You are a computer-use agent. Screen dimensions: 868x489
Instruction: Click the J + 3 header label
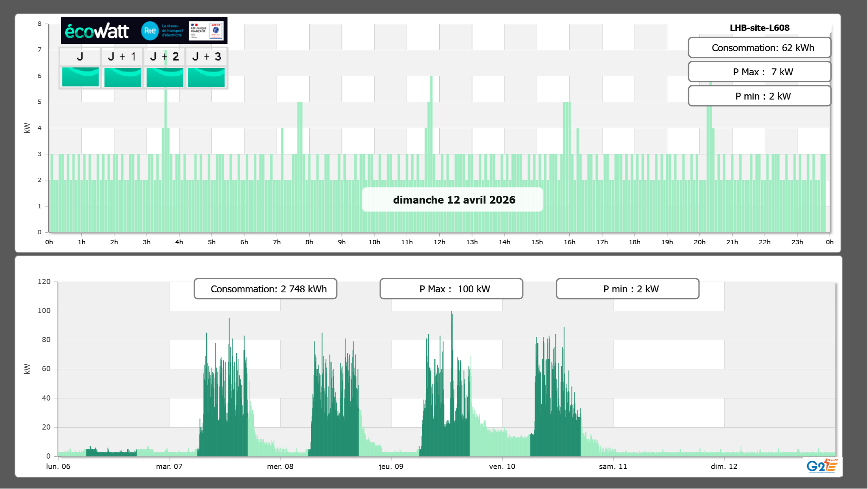[206, 57]
